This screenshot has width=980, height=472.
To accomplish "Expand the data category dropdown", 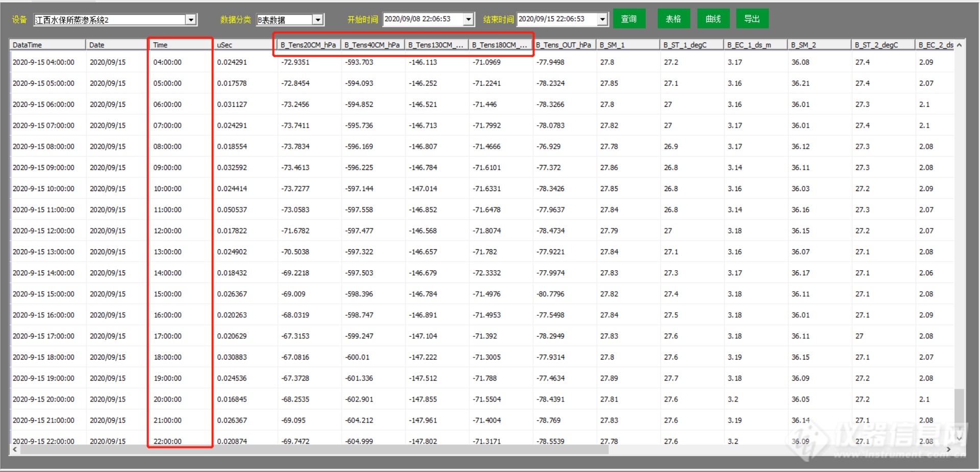I will [318, 20].
